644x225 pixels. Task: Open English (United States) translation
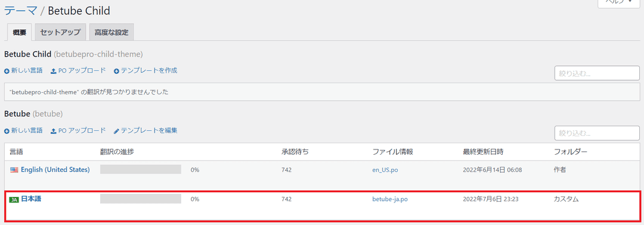pos(55,169)
